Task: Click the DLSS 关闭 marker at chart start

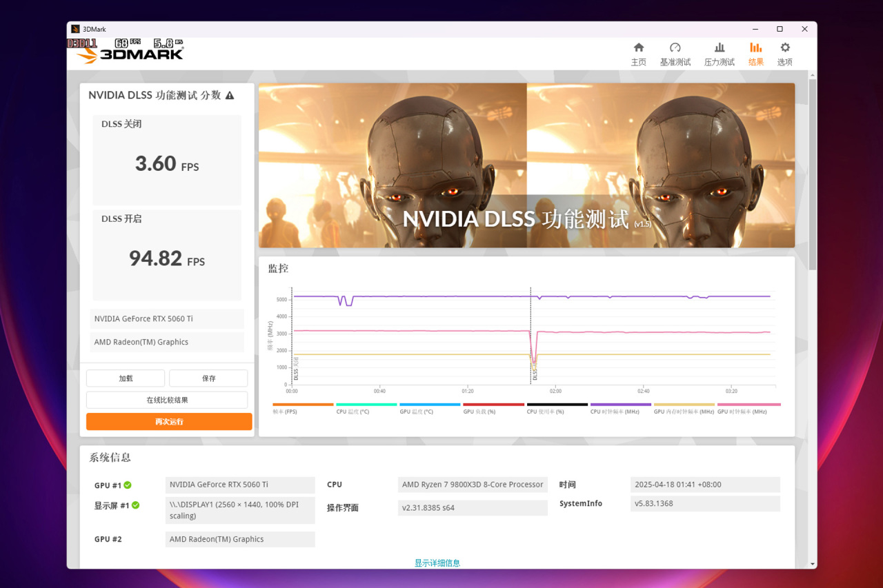Action: click(x=295, y=369)
